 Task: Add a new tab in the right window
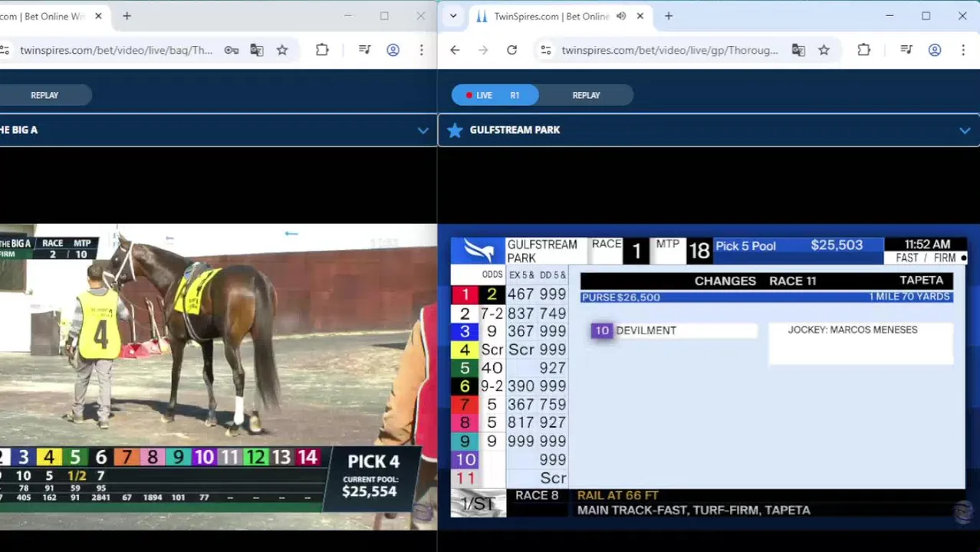(x=669, y=16)
